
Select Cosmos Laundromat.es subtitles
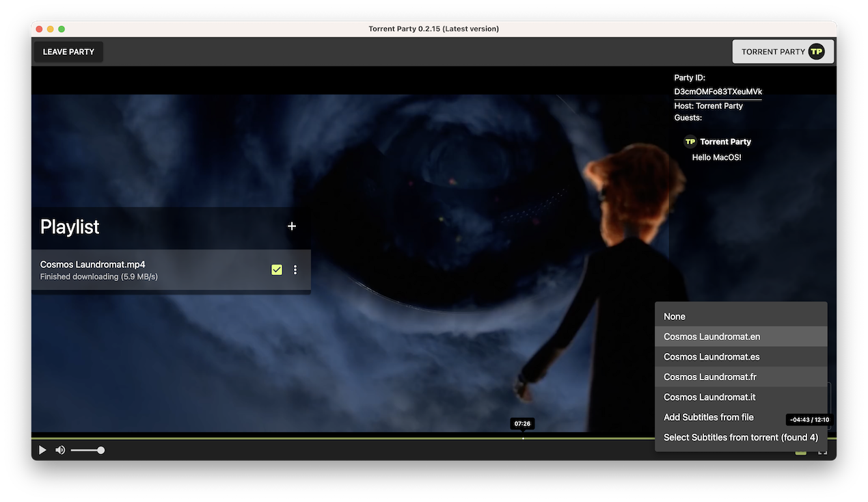741,357
